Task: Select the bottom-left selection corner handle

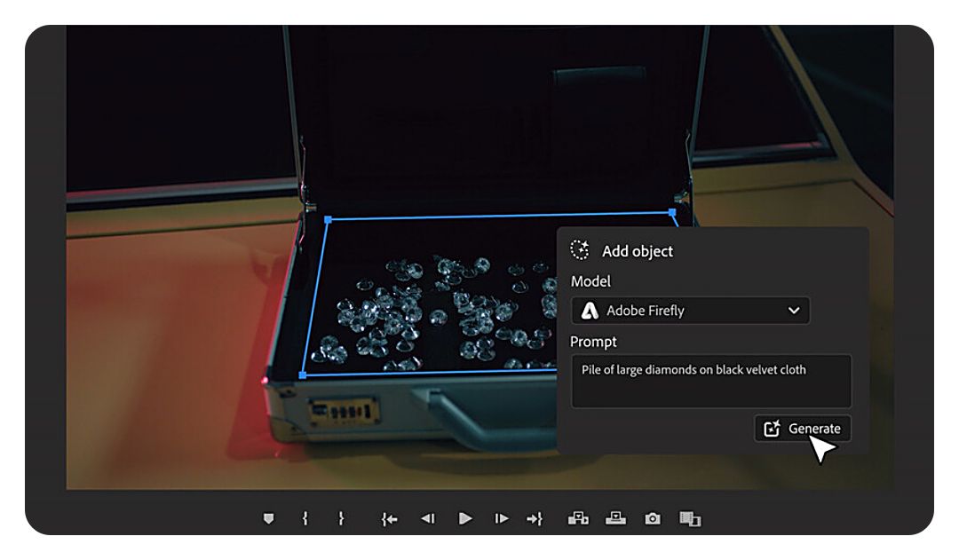Action: [303, 375]
